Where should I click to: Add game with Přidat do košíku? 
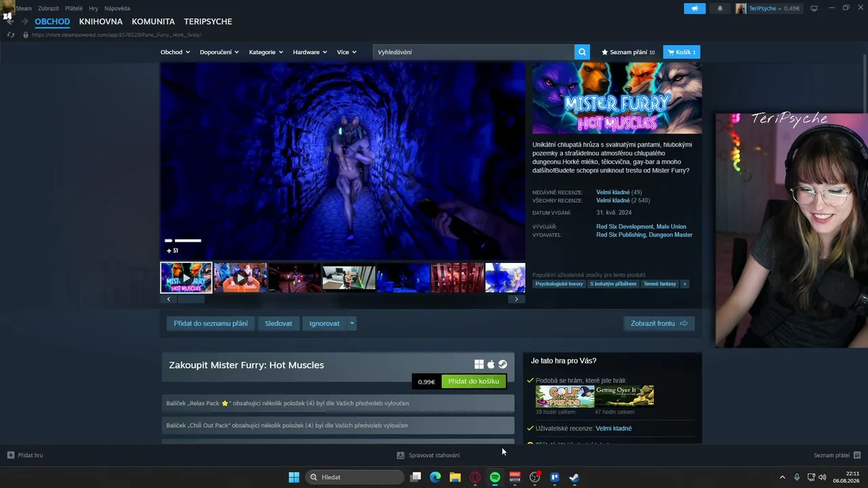[x=473, y=382]
